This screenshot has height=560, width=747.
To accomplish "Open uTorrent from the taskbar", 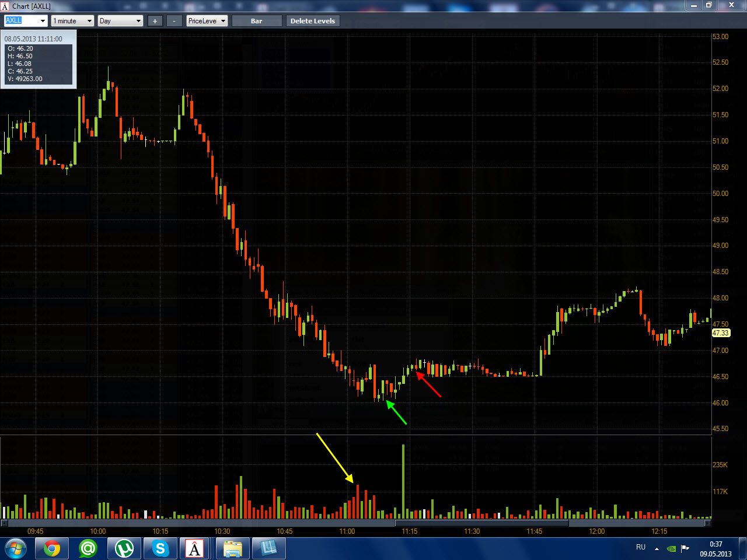I will click(124, 548).
